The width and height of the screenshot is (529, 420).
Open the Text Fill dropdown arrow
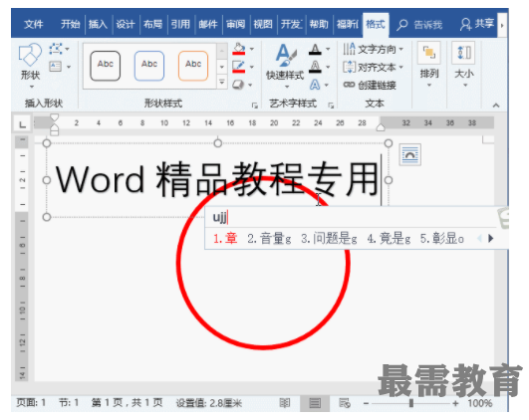tap(328, 49)
